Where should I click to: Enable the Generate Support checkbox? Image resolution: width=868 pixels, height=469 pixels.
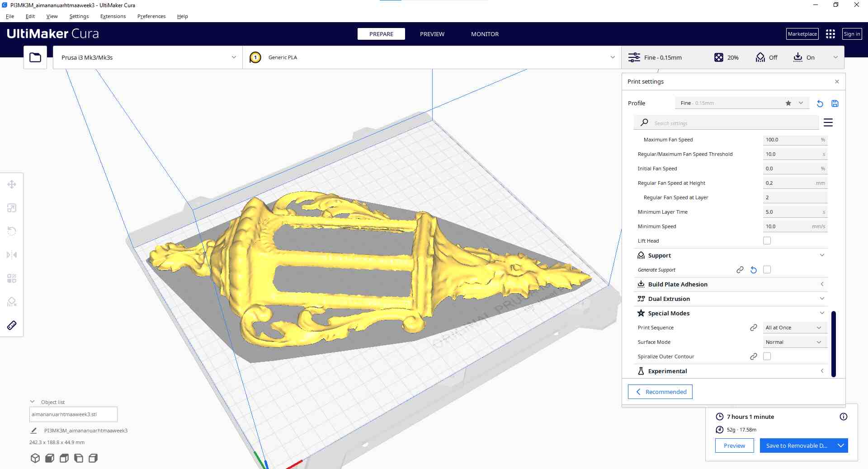767,270
